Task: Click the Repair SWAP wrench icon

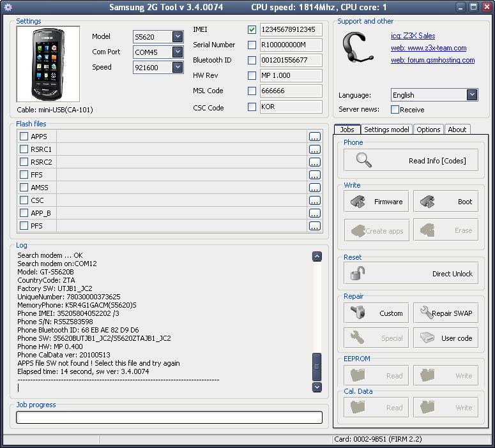Action: pos(426,313)
